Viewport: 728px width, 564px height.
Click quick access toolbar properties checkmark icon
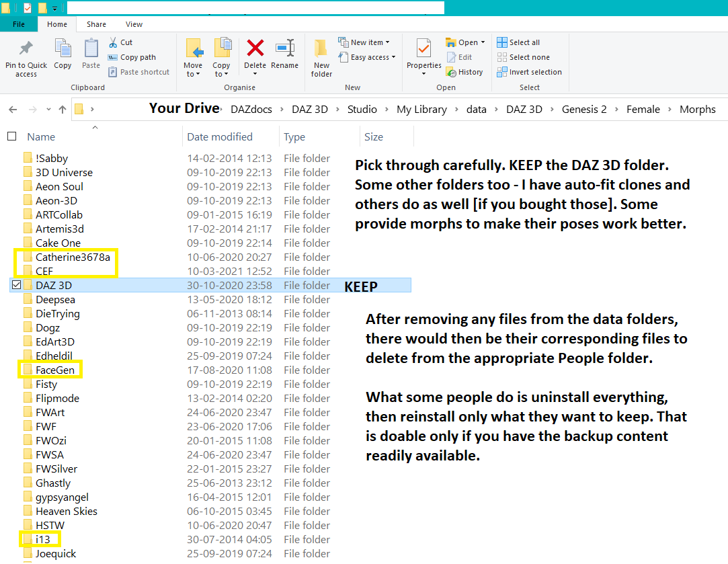click(x=28, y=8)
